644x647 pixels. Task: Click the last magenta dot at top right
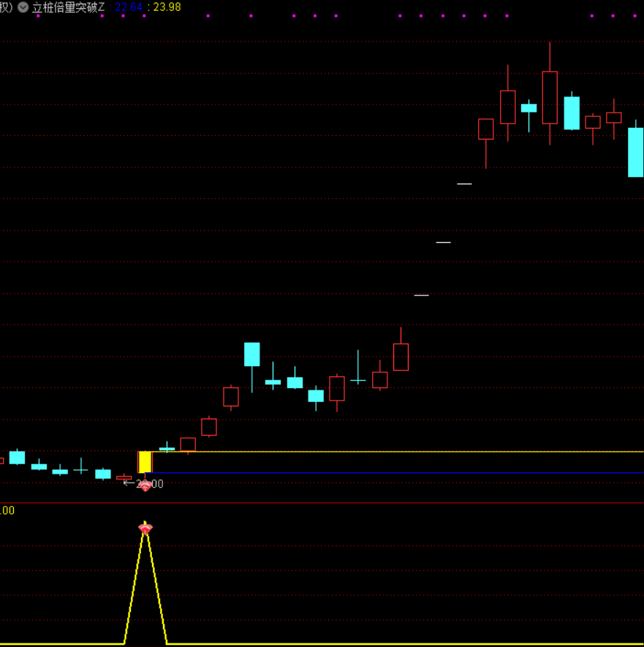(633, 15)
